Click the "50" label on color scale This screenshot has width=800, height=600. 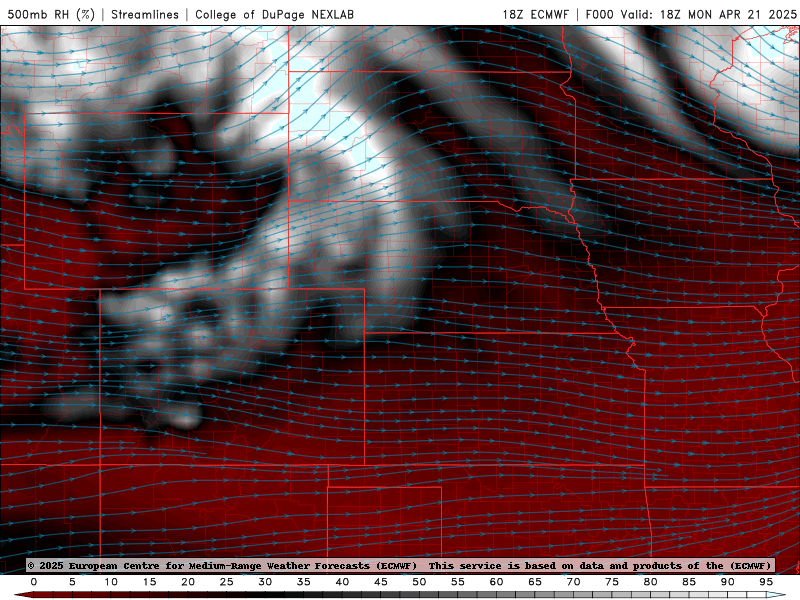point(419,582)
